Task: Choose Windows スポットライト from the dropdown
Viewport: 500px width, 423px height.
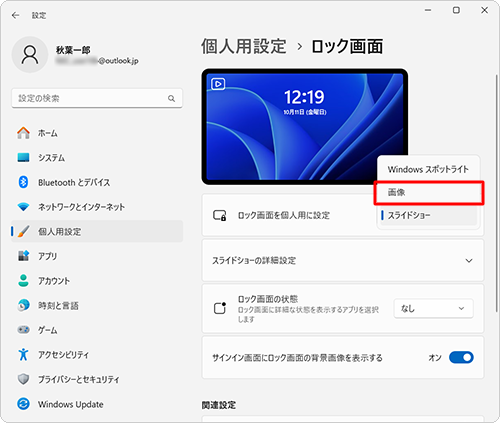Action: 428,169
